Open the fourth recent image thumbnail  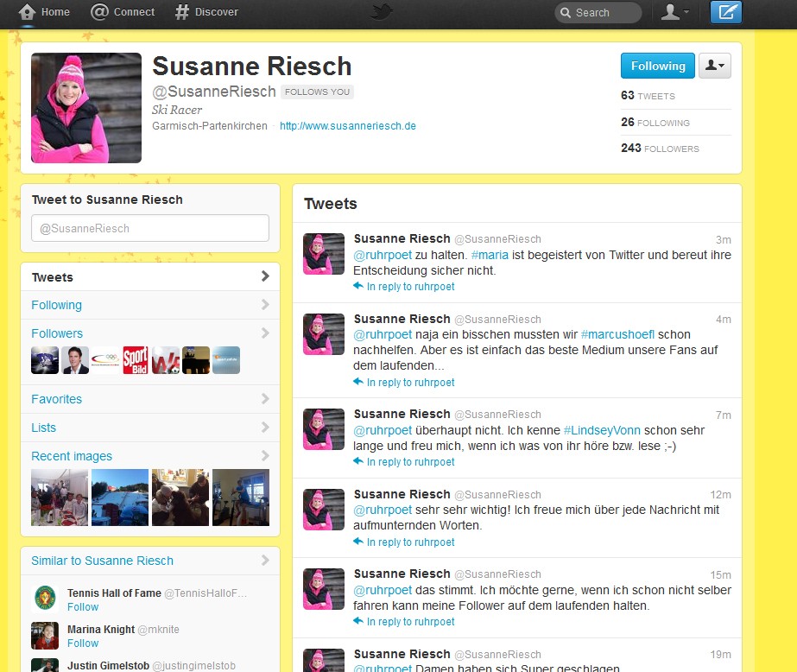(241, 498)
